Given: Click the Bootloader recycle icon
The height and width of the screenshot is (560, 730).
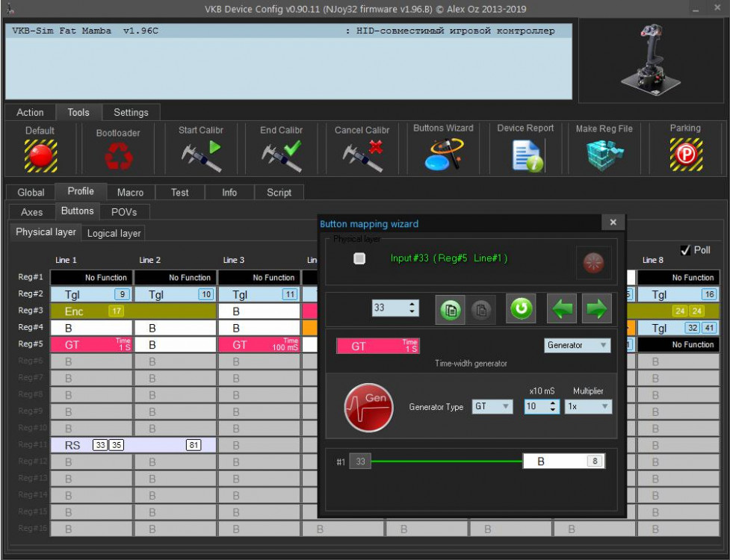Looking at the screenshot, I should tap(118, 157).
